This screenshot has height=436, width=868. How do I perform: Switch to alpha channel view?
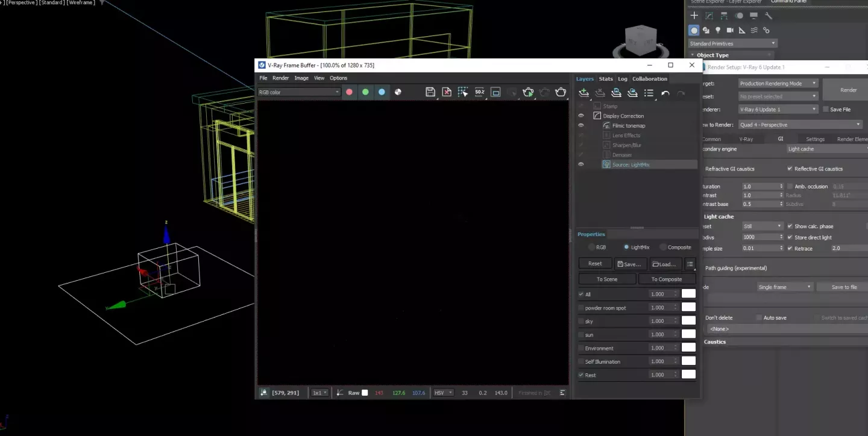(x=398, y=92)
